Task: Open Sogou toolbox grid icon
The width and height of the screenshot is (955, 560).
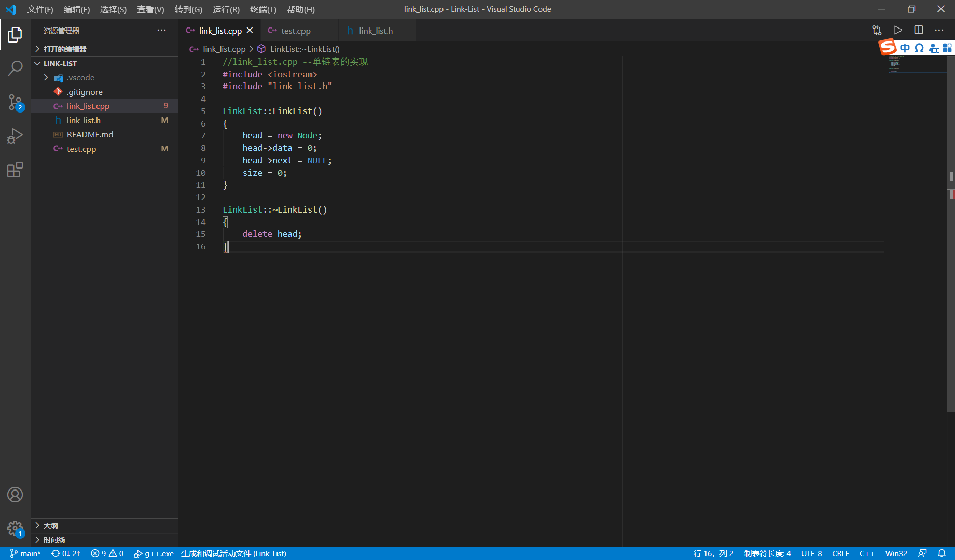Action: pyautogui.click(x=947, y=48)
